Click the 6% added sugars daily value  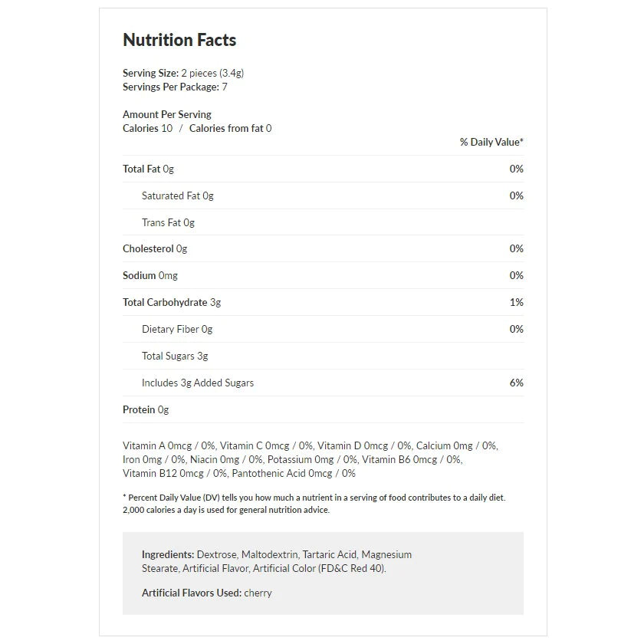516,383
